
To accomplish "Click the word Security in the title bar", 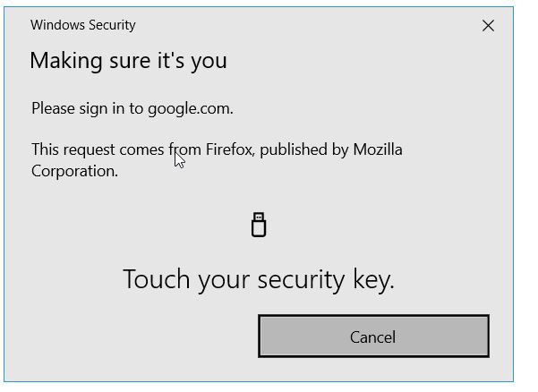I will (112, 25).
